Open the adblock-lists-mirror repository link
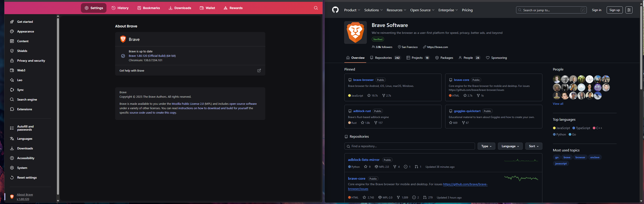644x204 pixels. click(363, 160)
